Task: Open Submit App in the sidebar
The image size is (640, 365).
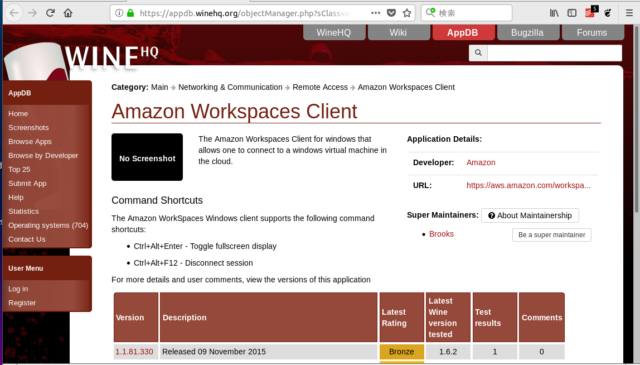Action: point(27,183)
